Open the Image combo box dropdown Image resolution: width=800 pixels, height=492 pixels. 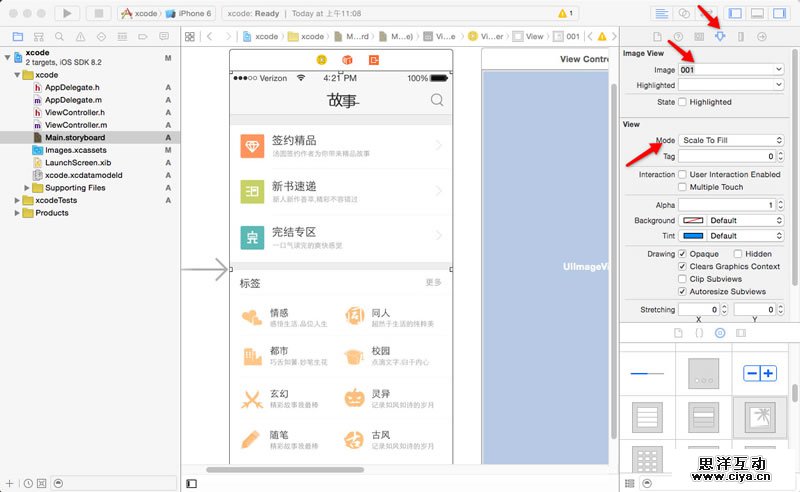778,70
